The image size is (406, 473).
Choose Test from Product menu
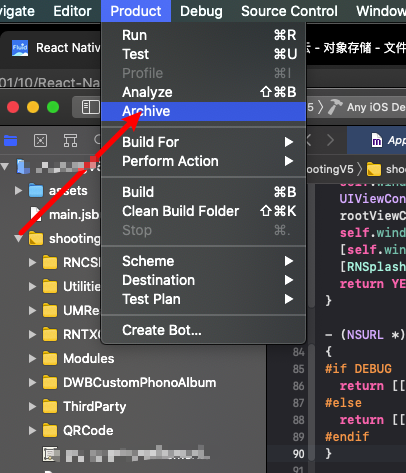[203, 54]
